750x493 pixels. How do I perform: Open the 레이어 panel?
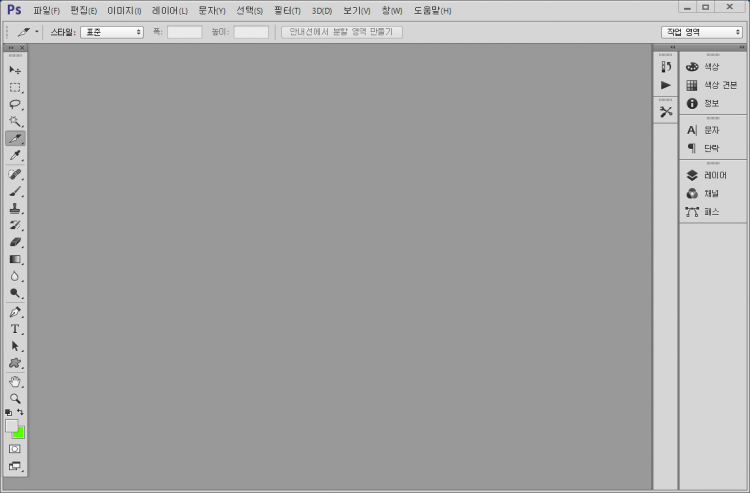pyautogui.click(x=714, y=175)
